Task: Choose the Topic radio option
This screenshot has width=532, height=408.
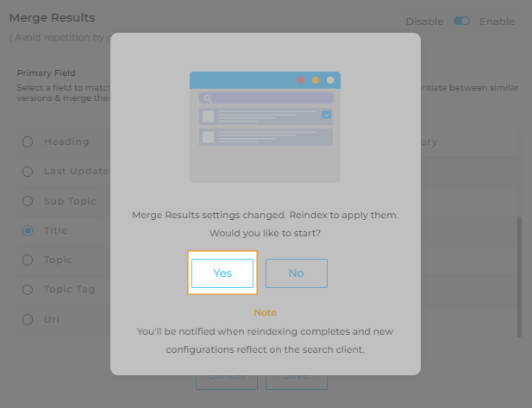Action: [x=28, y=260]
